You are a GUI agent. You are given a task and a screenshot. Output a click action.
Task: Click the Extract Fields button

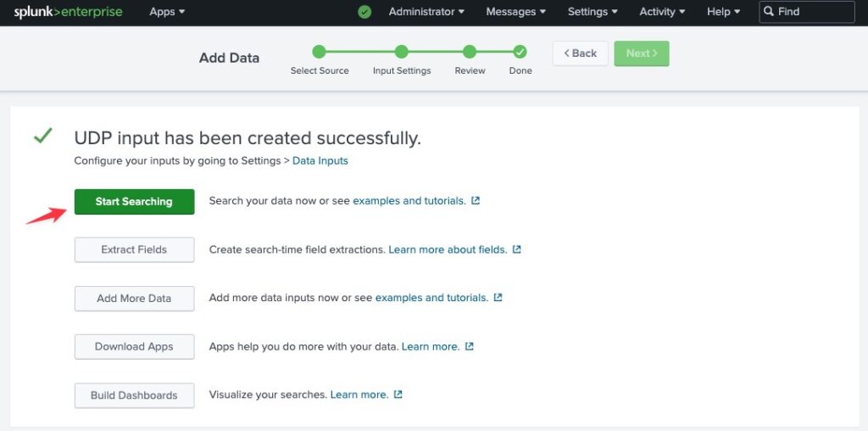tap(135, 249)
